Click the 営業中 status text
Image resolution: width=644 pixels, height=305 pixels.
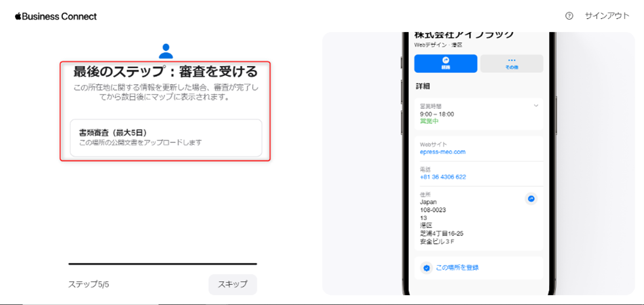pos(428,121)
